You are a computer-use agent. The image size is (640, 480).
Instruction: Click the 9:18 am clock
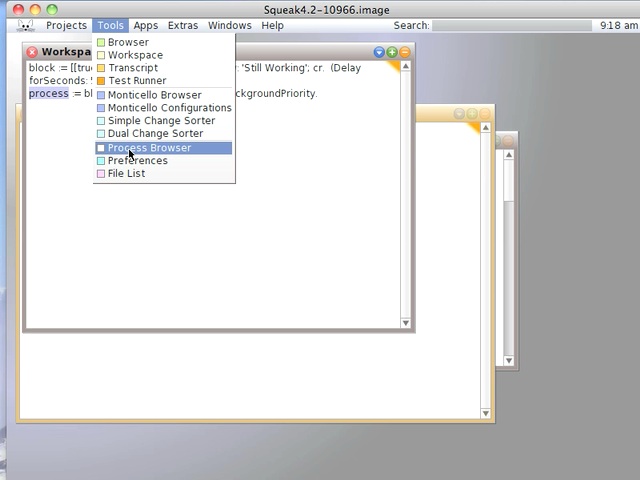pyautogui.click(x=619, y=25)
